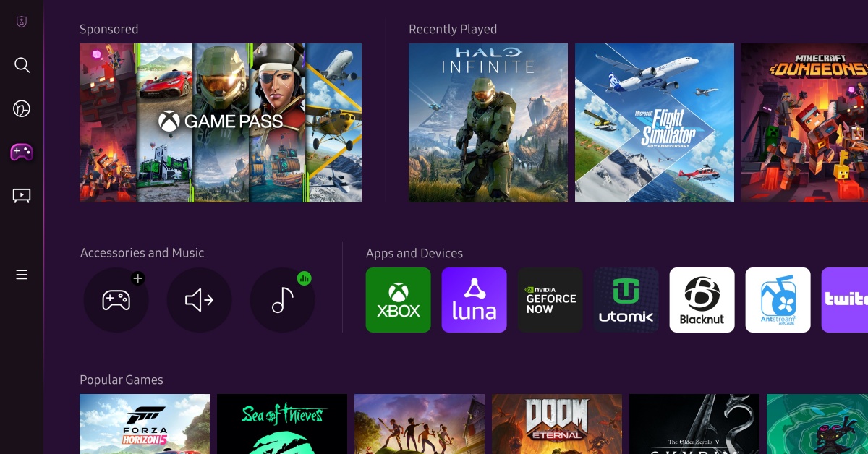Open the audio output speaker button
This screenshot has height=454, width=868.
click(x=199, y=300)
